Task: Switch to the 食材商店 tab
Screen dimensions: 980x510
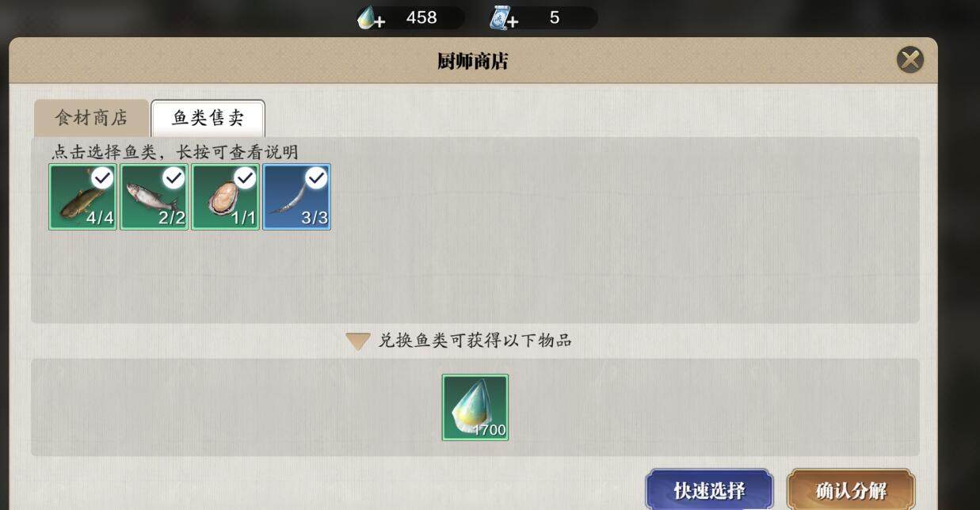Action: tap(91, 118)
